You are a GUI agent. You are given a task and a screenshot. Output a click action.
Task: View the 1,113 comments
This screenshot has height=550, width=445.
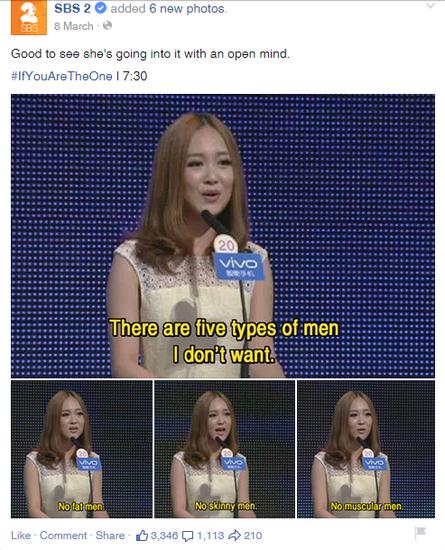(x=210, y=536)
